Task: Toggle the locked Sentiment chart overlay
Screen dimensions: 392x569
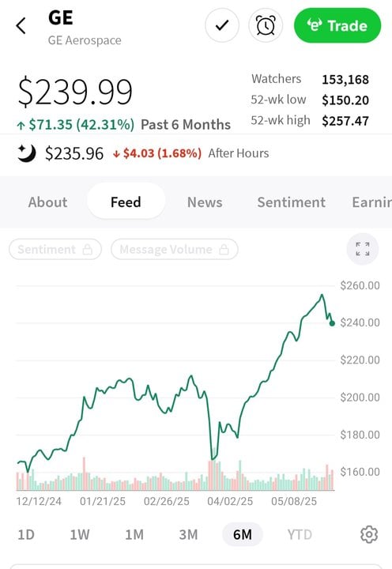Action: pyautogui.click(x=55, y=249)
